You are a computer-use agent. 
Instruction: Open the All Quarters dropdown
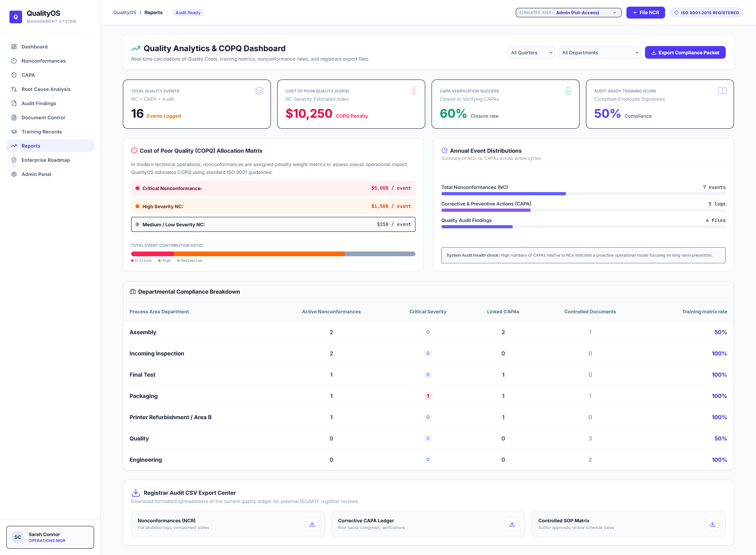531,53
